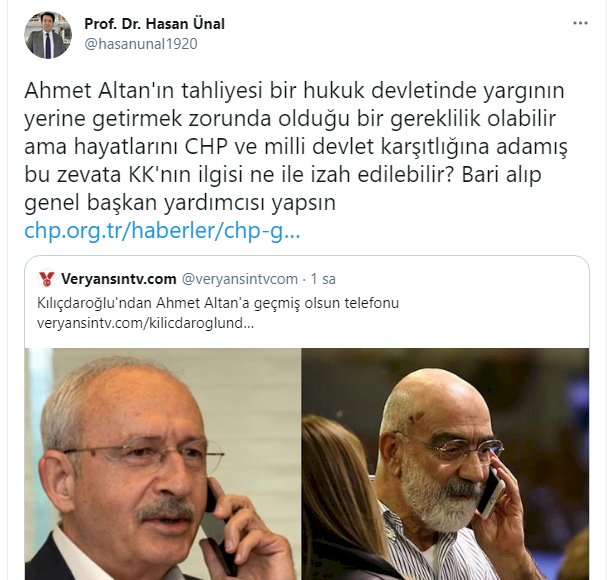
Task: Open the right photo of bearded man
Action: pyautogui.click(x=446, y=464)
